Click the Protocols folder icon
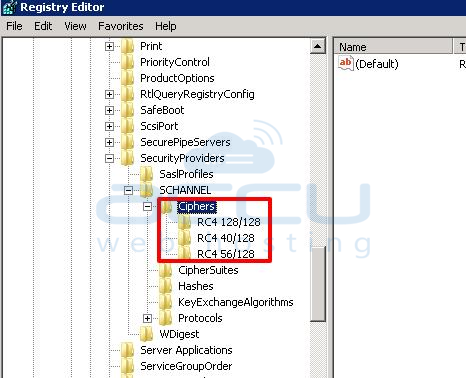The width and height of the screenshot is (466, 378). pyautogui.click(x=166, y=318)
